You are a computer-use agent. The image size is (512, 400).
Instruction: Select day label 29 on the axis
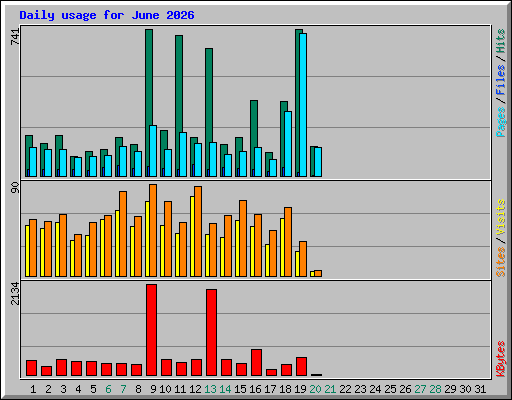pyautogui.click(x=450, y=389)
